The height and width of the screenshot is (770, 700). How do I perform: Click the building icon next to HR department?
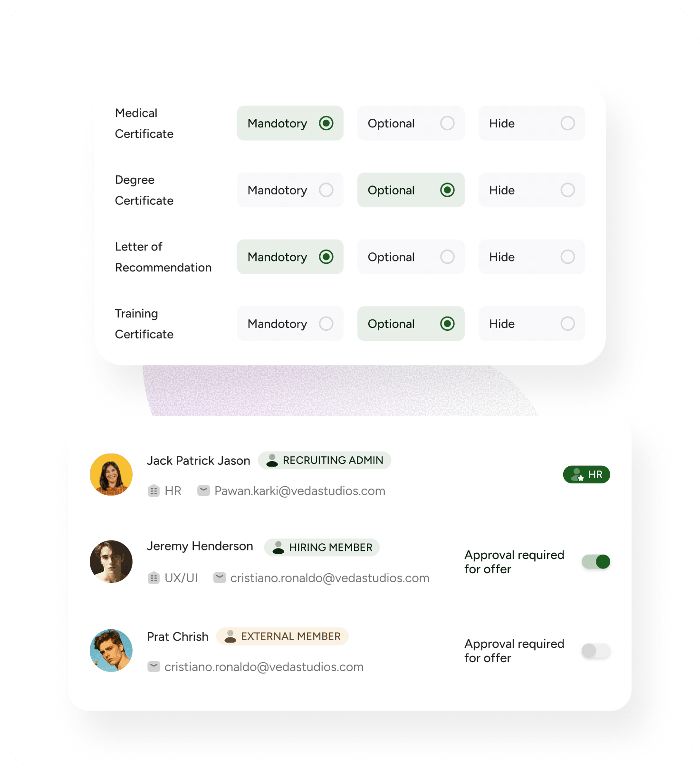153,491
